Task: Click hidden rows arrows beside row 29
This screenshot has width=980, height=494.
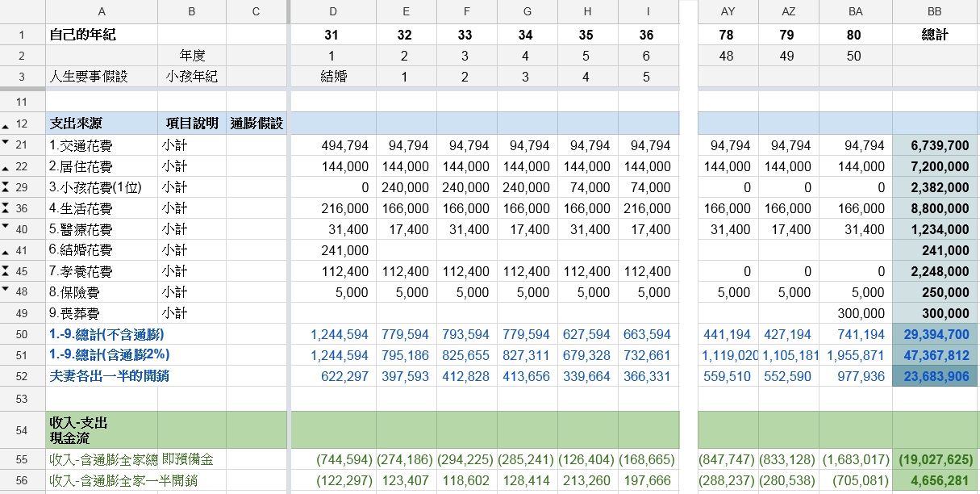Action: click(6, 187)
